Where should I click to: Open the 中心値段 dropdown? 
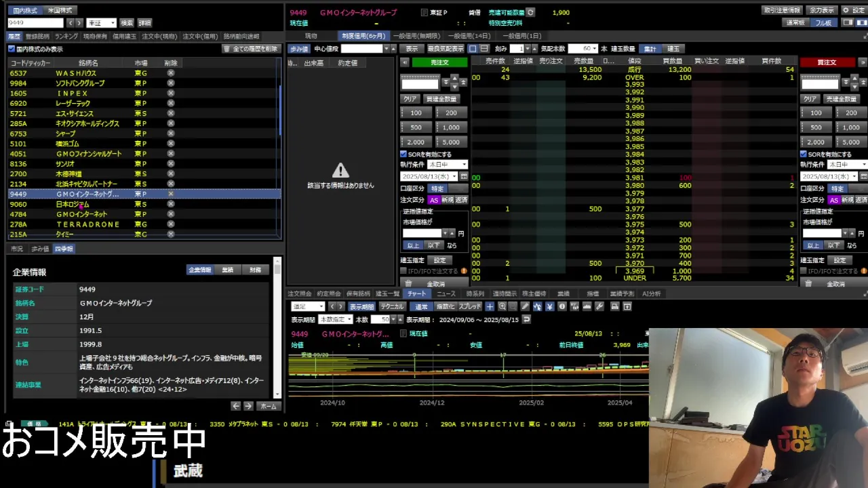tap(387, 49)
